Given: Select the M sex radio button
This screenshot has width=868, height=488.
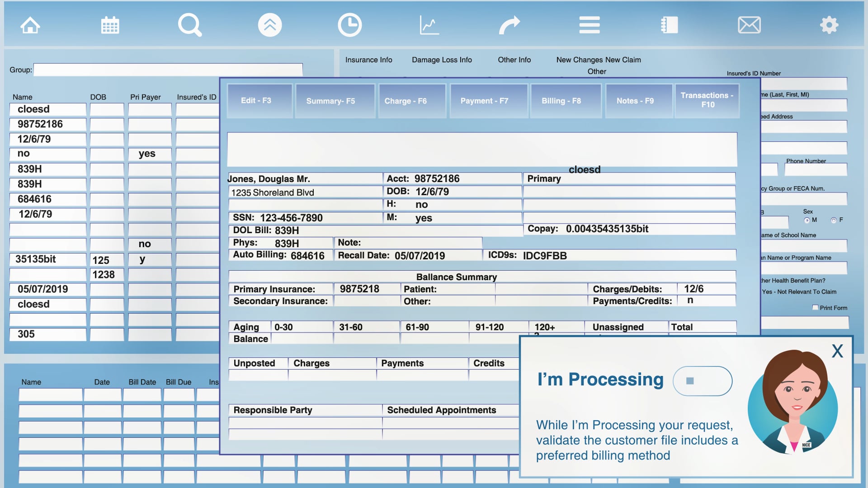Looking at the screenshot, I should (807, 221).
